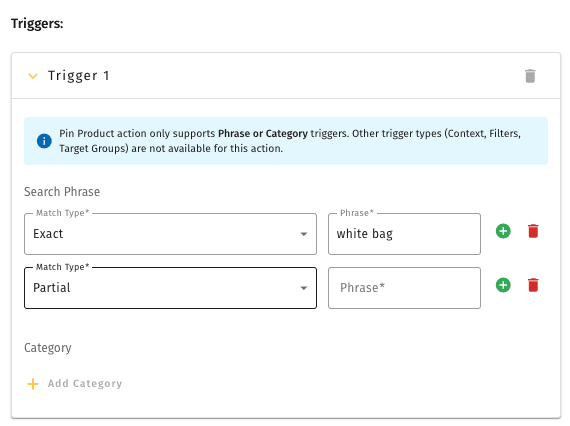This screenshot has height=426, width=570.
Task: Click the 'Triggers:' heading
Action: 37,24
